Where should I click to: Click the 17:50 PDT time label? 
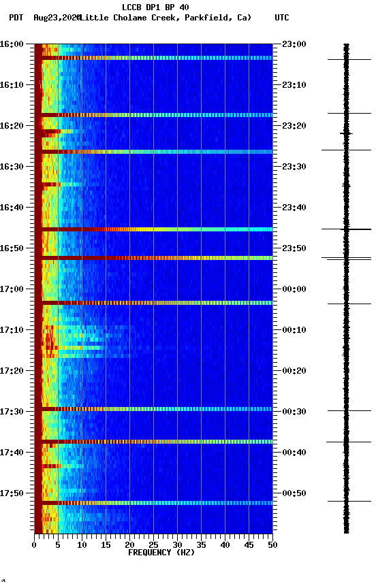point(12,494)
